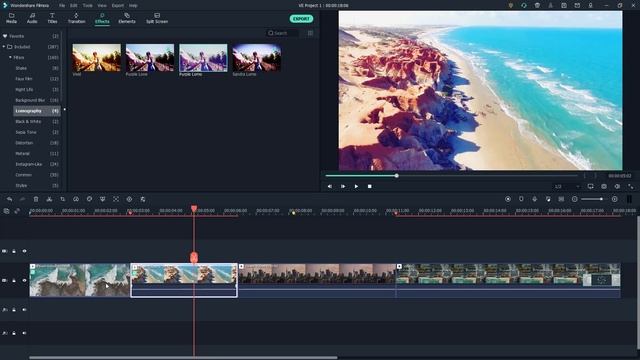640x360 pixels.
Task: Click the preview display monitor icon
Action: click(x=591, y=187)
